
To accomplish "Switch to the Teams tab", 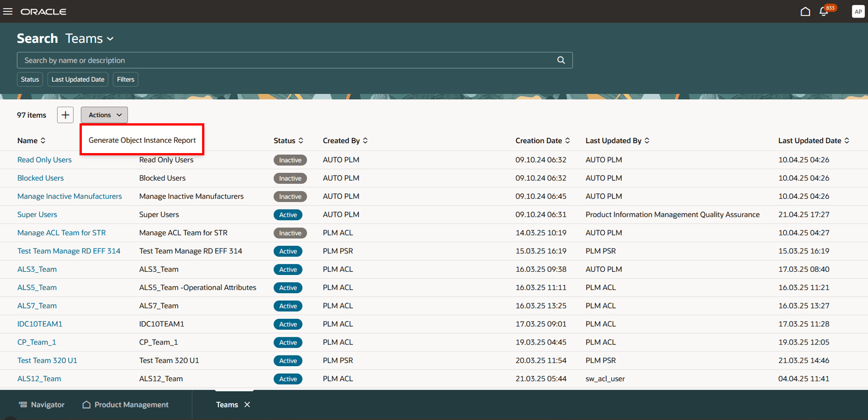I will coord(227,405).
